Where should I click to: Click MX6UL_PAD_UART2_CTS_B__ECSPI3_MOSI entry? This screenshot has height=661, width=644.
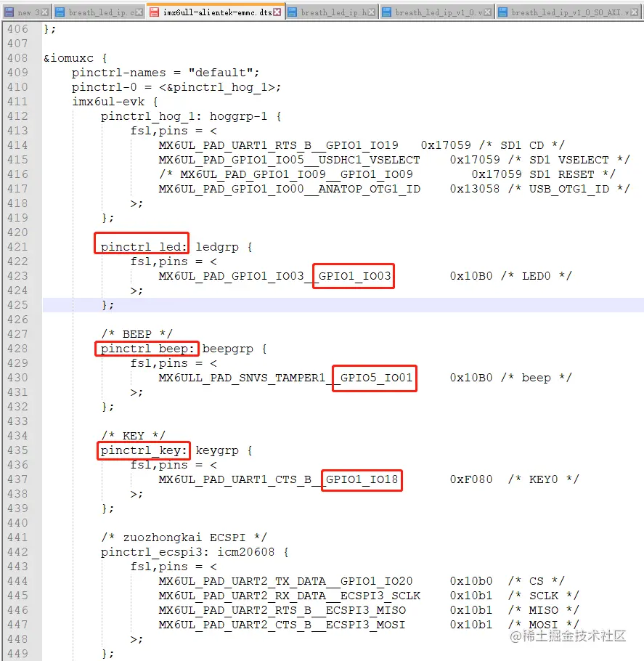282,625
